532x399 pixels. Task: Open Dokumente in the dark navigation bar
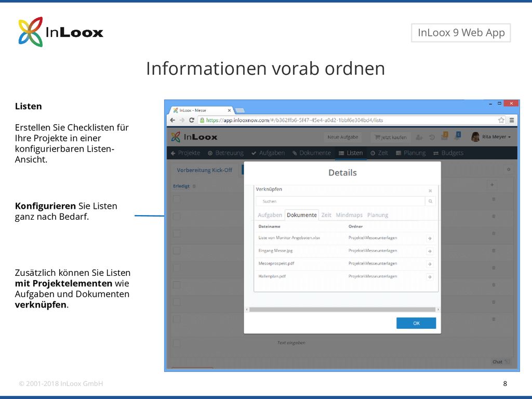click(312, 153)
